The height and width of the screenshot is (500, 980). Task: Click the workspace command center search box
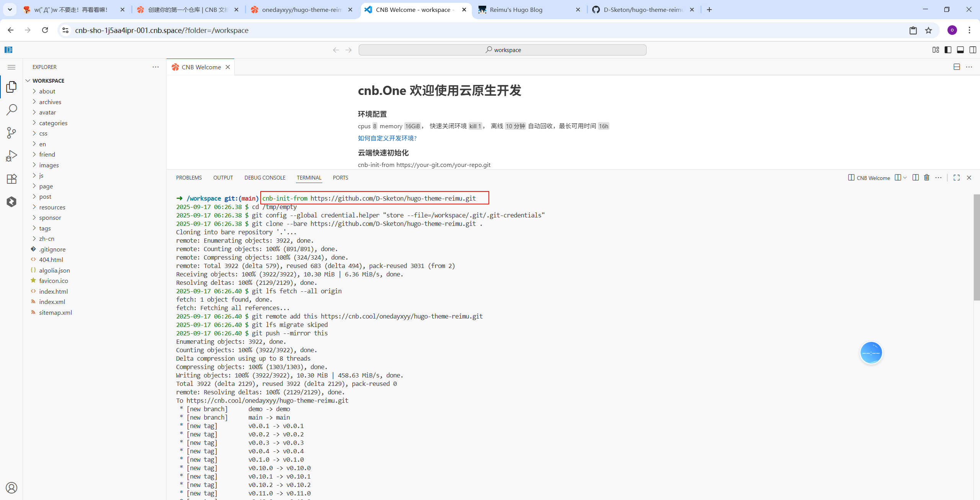[x=502, y=50]
